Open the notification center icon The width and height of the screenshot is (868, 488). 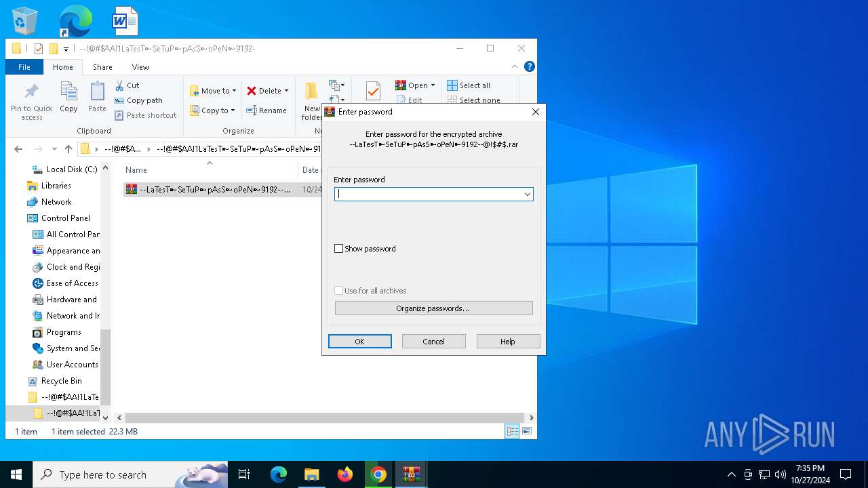(x=846, y=474)
